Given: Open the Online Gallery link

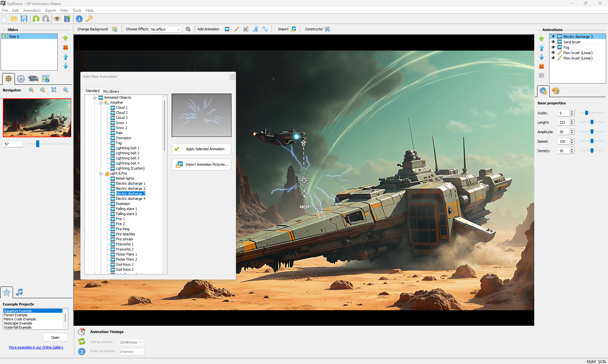Looking at the screenshot, I should point(36,347).
